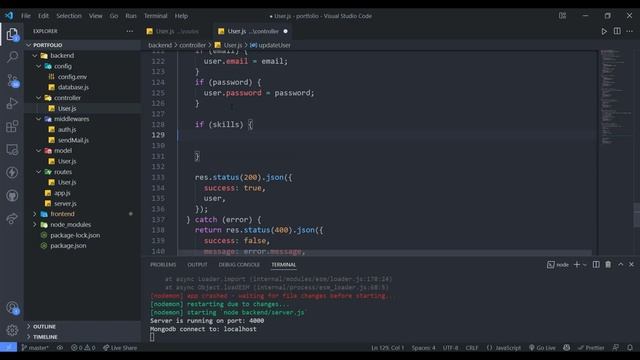Maximize the terminal panel with the caret
Image resolution: width=640 pixels, height=360 pixels.
tap(620, 264)
